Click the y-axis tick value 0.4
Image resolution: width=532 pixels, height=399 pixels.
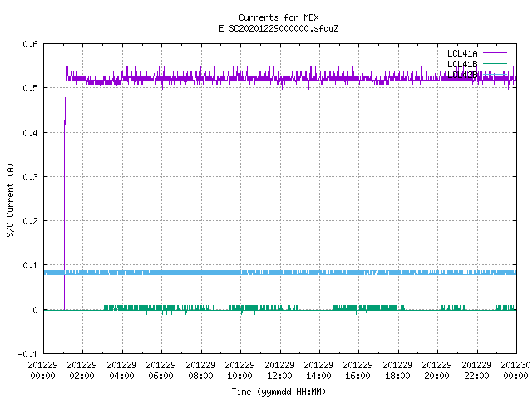tap(30, 133)
